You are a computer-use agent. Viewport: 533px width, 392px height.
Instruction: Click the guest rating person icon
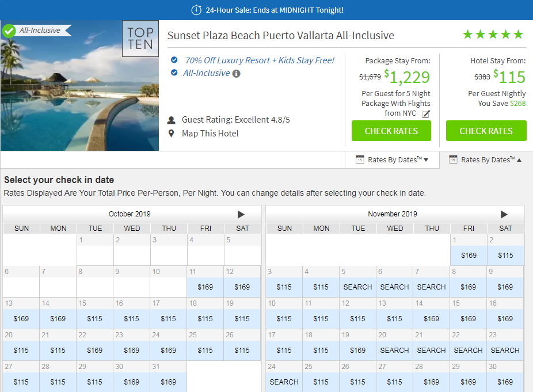[x=172, y=120]
